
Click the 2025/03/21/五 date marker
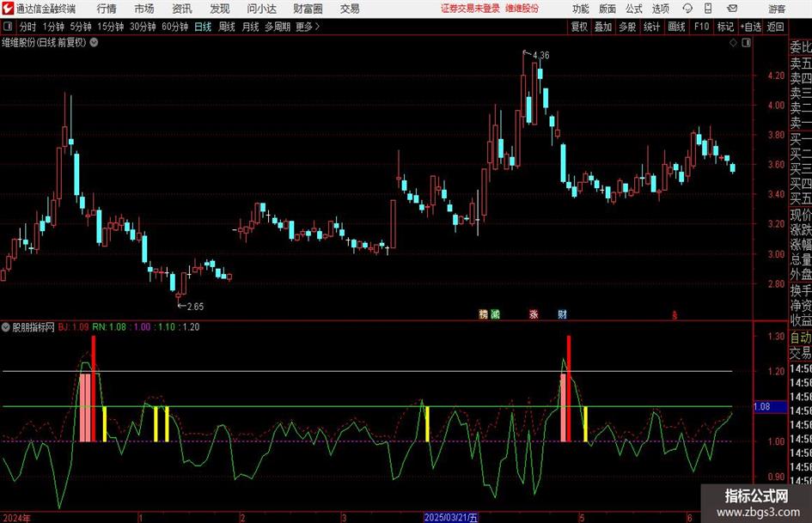coord(450,517)
